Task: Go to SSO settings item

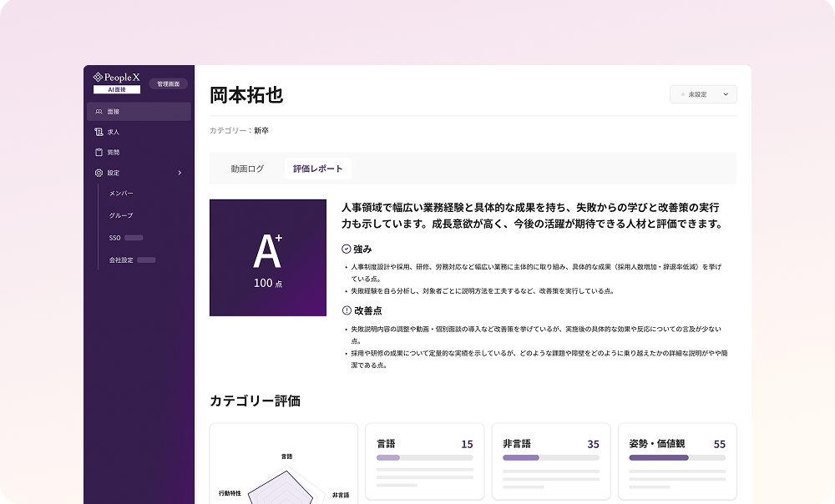Action: tap(115, 238)
